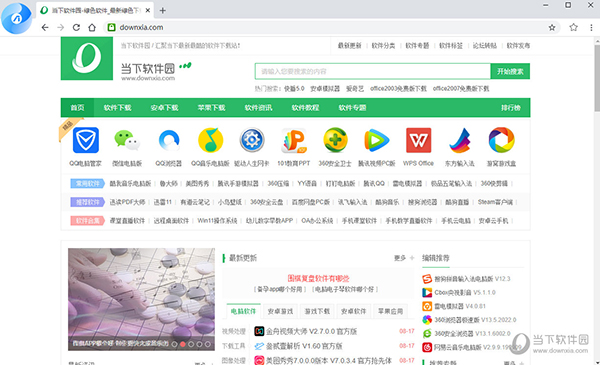
Task: Open the QQ音乐电脑版 icon
Action: [x=210, y=140]
